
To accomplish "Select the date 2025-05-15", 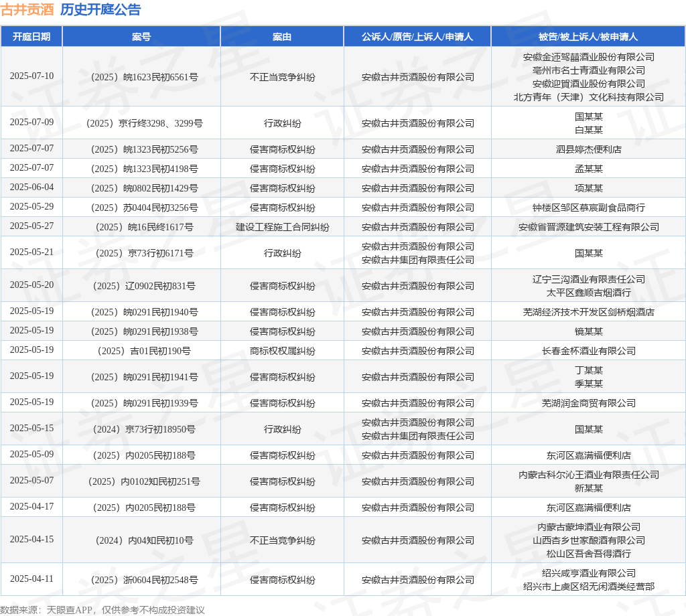I will [32, 429].
